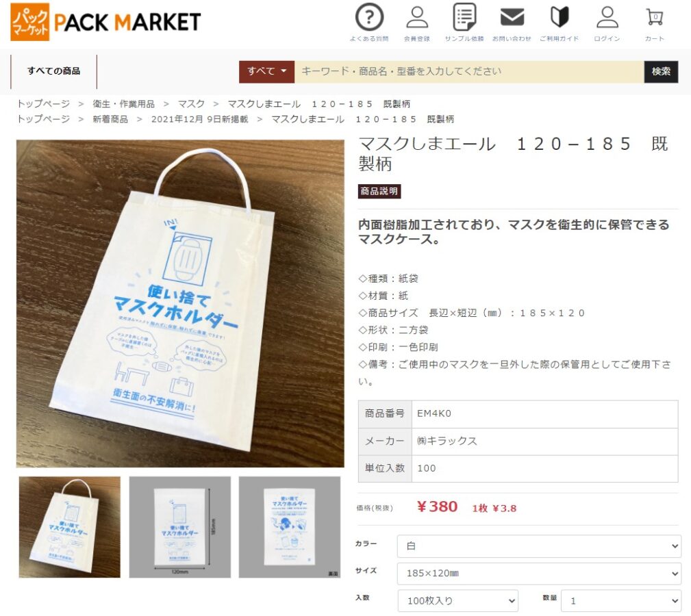The height and width of the screenshot is (616, 691).
Task: Follow the 新着商品 breadcrumb link
Action: tap(110, 119)
